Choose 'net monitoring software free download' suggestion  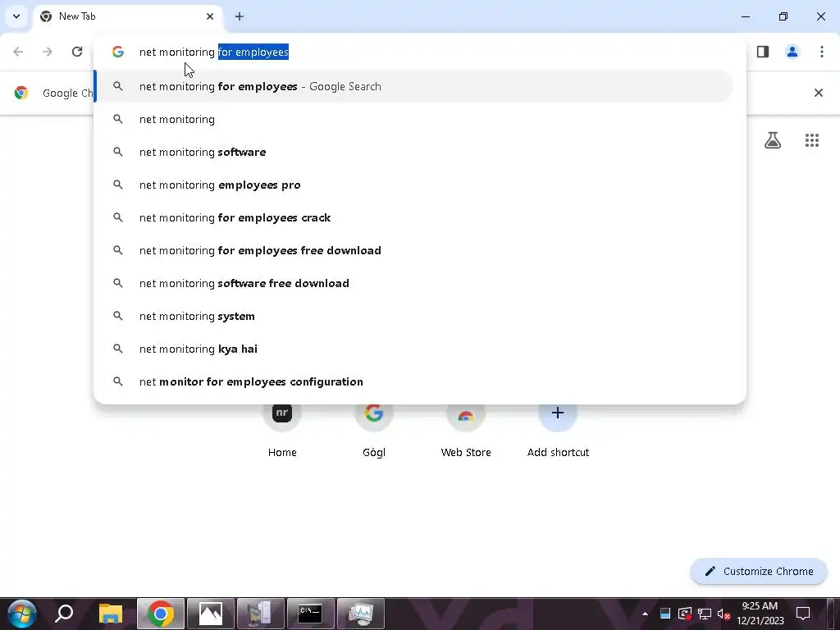coord(413,283)
